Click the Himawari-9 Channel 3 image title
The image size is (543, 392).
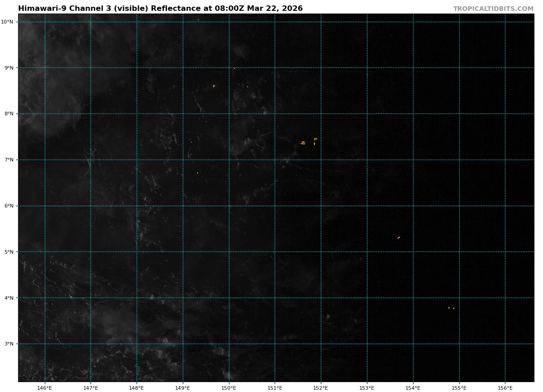(x=160, y=9)
